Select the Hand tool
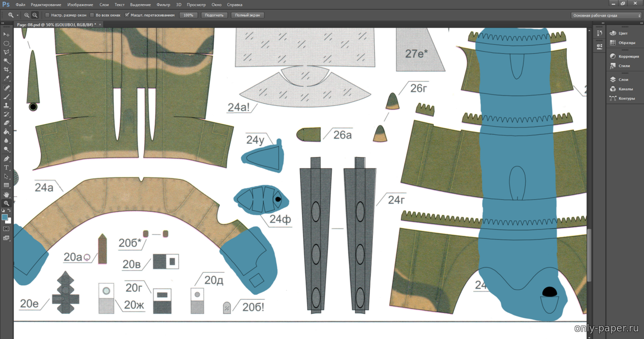 pyautogui.click(x=7, y=194)
